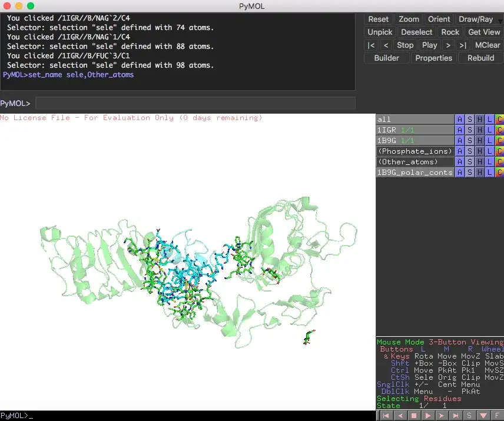Jump to last frame using bottom bar icon
This screenshot has width=504, height=421.
tap(456, 416)
